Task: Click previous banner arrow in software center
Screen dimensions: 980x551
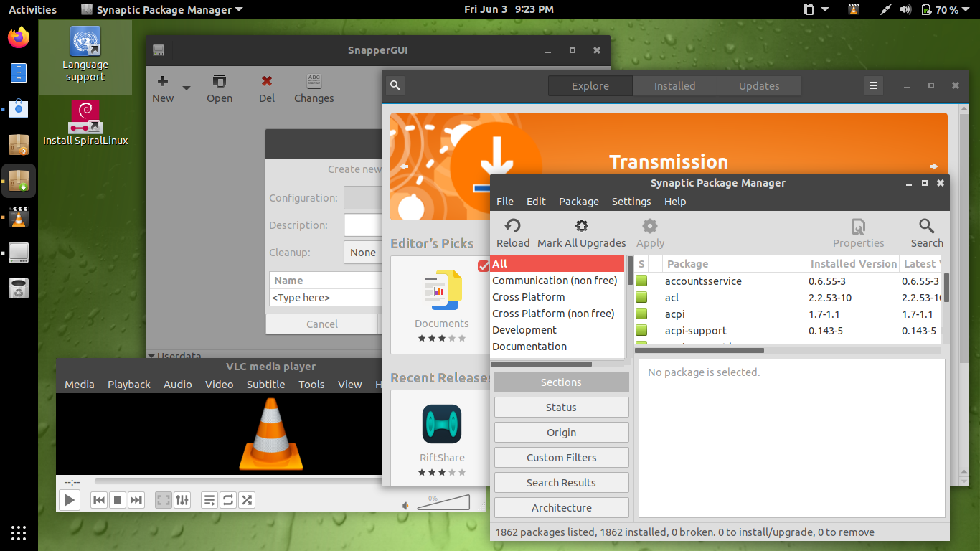Action: 404,166
